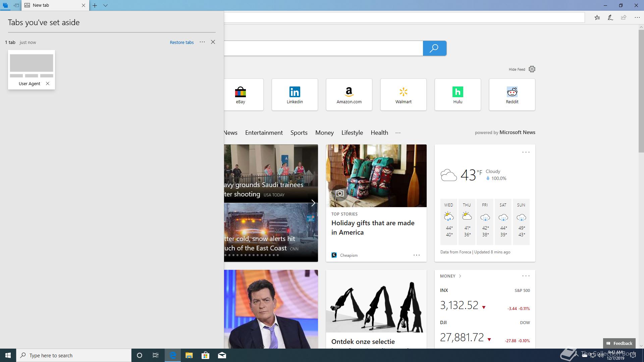Viewport: 644px width, 362px height.
Task: Open Microsoft Store from the taskbar
Action: click(205, 355)
